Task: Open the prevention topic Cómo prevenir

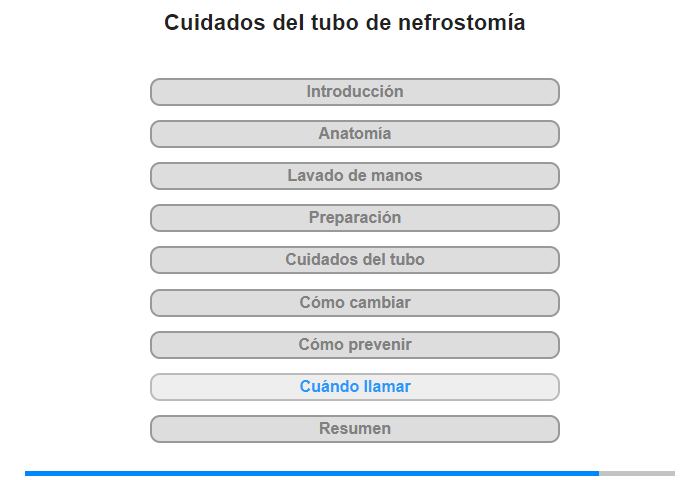Action: (x=355, y=345)
